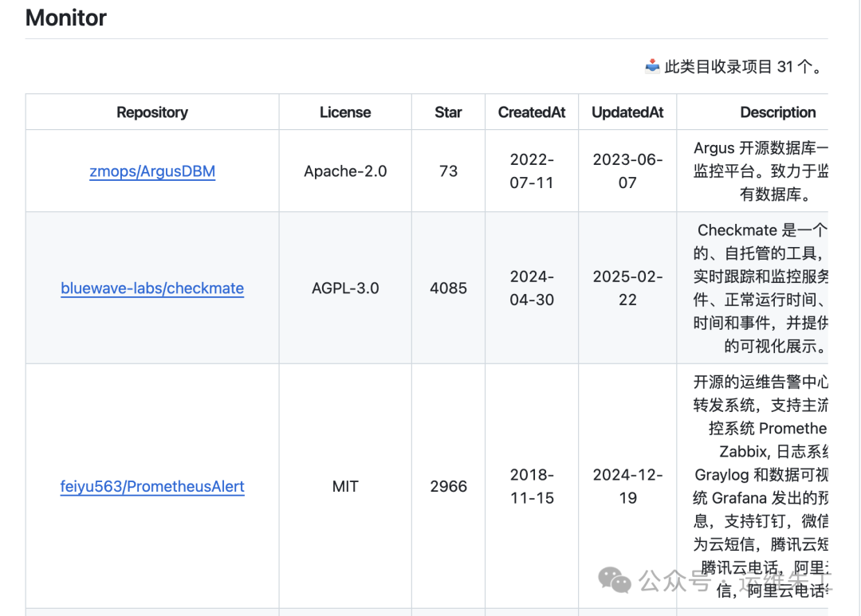This screenshot has width=861, height=616.
Task: Select the MIT license cell
Action: 345,486
